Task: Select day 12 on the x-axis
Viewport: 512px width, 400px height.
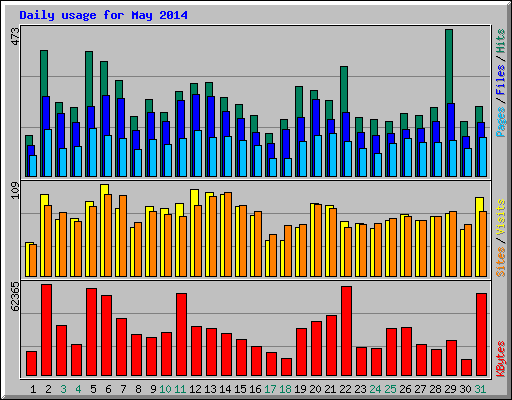Action: pyautogui.click(x=195, y=389)
